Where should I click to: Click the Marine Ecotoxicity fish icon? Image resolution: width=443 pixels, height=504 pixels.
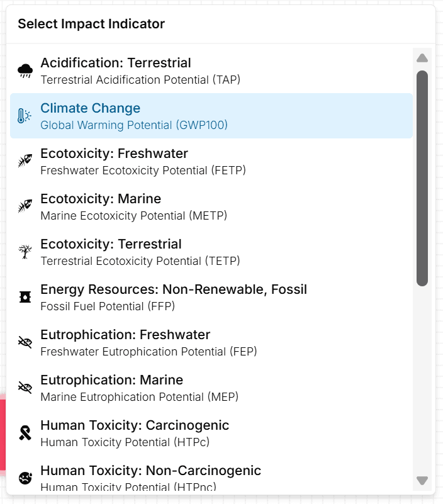(x=24, y=206)
